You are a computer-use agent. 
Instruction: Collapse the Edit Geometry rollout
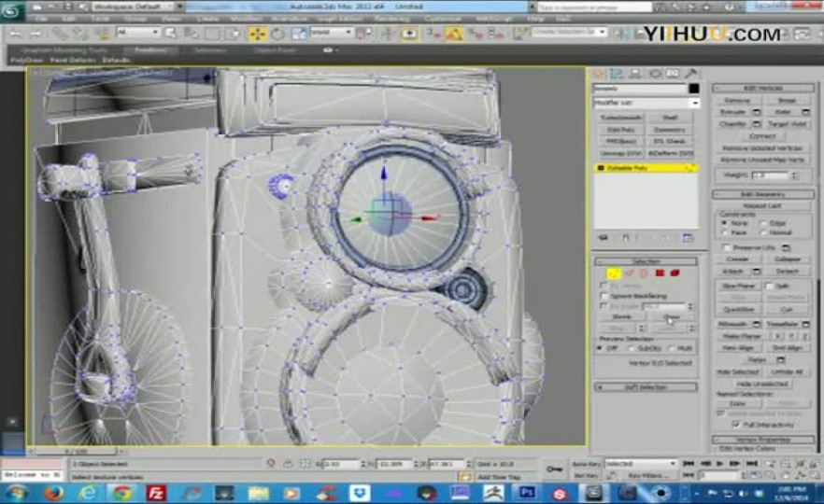[763, 194]
